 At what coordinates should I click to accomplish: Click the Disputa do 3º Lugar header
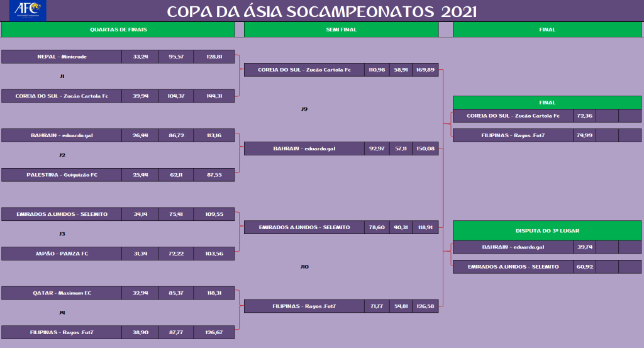(547, 230)
